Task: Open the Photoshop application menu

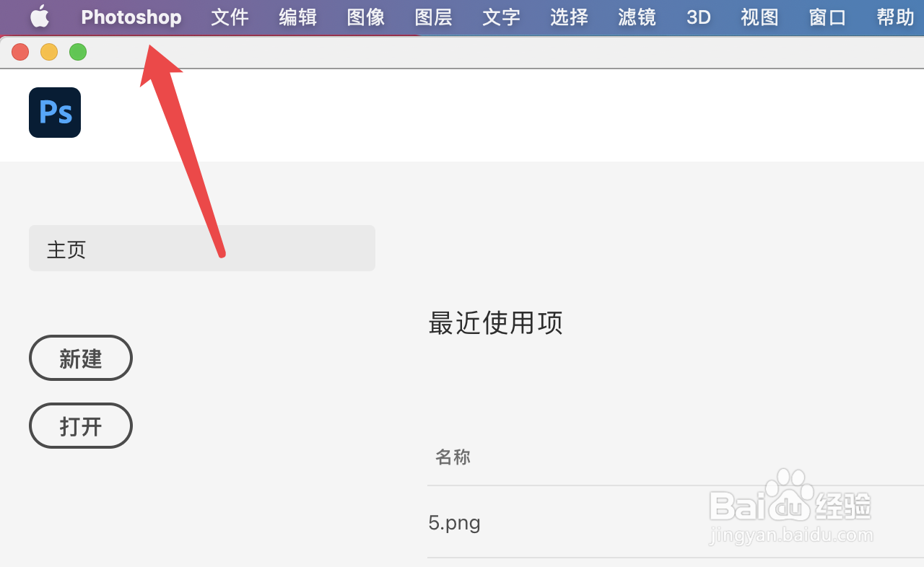Action: (131, 17)
